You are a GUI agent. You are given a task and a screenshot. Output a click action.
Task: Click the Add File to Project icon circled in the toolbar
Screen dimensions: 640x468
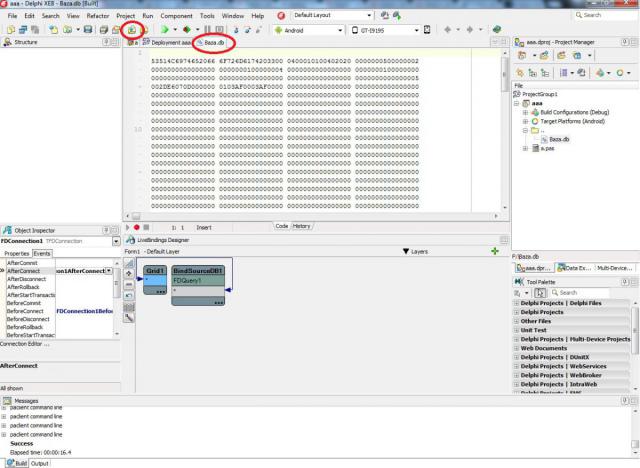click(132, 30)
